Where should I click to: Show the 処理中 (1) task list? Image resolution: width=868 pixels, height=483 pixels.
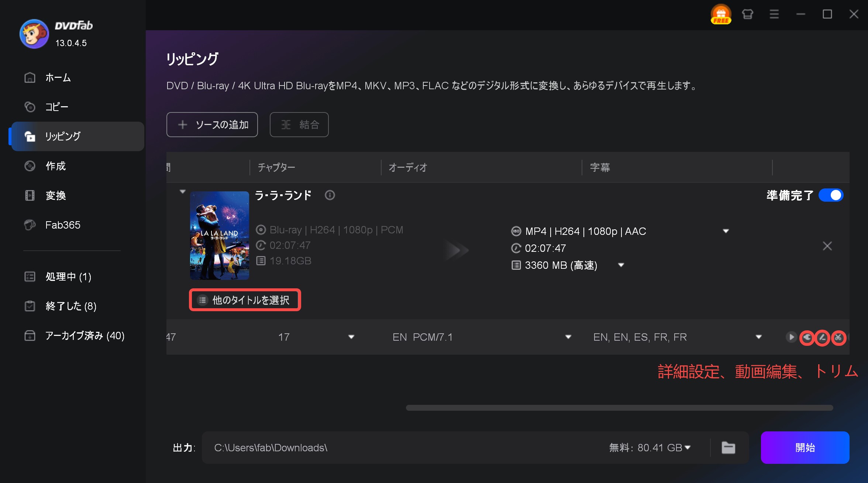77,277
